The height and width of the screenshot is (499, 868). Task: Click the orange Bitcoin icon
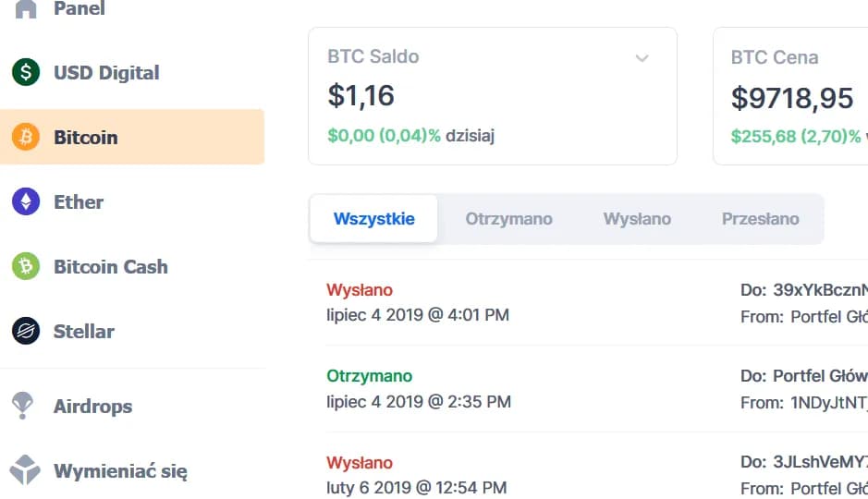tap(26, 137)
